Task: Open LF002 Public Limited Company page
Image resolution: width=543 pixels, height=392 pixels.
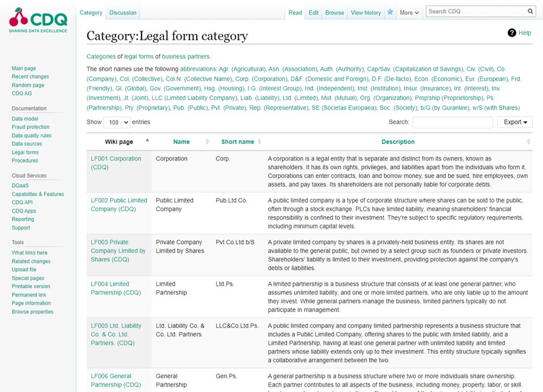Action: coord(119,205)
